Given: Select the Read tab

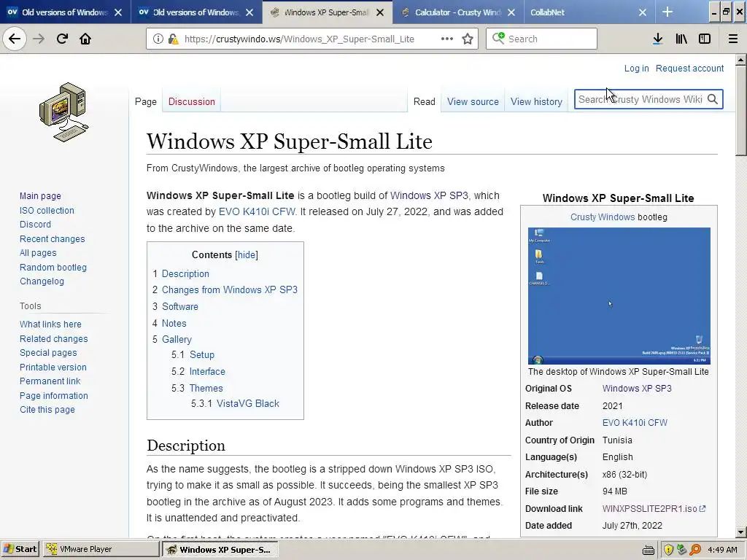Looking at the screenshot, I should (x=424, y=101).
